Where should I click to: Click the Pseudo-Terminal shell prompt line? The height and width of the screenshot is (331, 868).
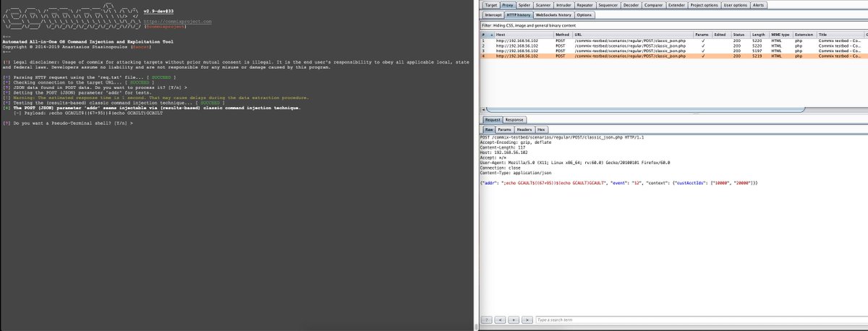coord(68,124)
